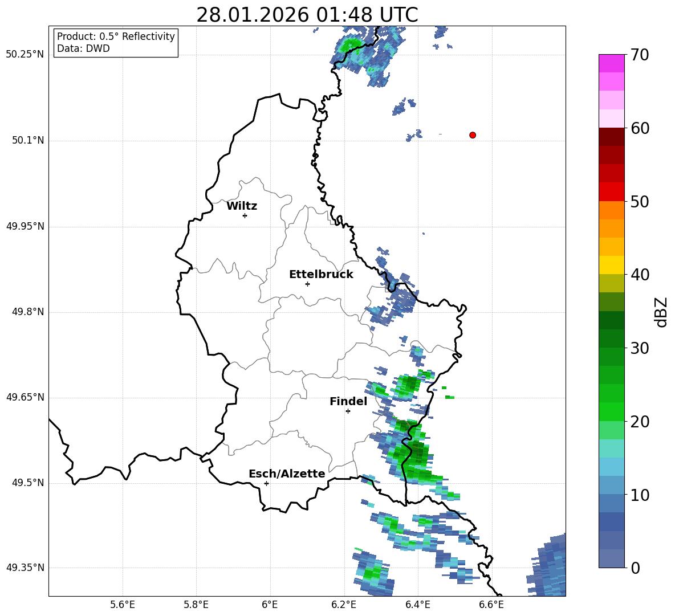Screen dimensions: 675x616
Task: Click the yellow colorbar segment at 40
Action: pyautogui.click(x=611, y=265)
